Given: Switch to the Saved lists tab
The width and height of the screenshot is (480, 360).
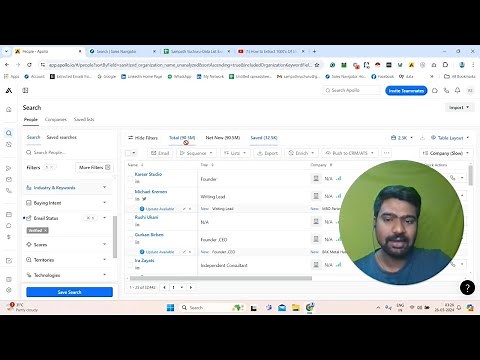Looking at the screenshot, I should point(84,119).
